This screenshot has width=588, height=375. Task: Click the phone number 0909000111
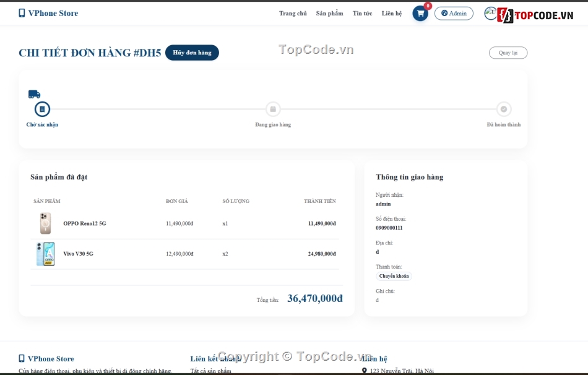tap(389, 228)
